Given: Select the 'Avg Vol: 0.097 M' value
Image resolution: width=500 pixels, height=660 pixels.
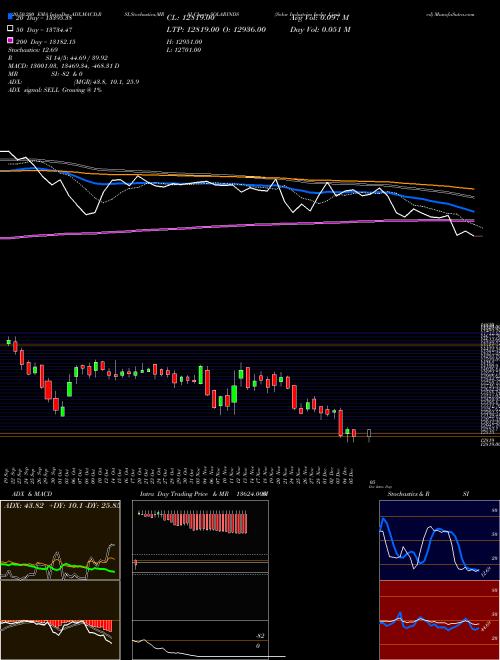Looking at the screenshot, I should click(319, 17).
